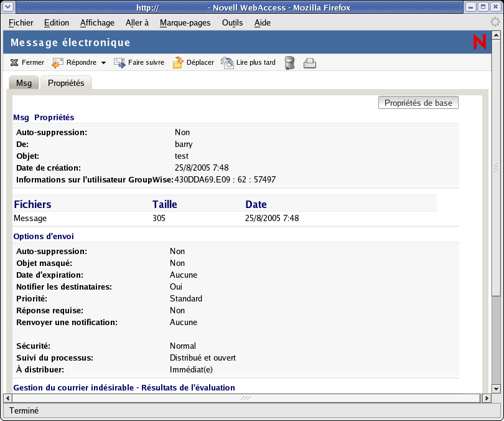Open the Outils menu
The height and width of the screenshot is (421, 504).
[x=232, y=22]
